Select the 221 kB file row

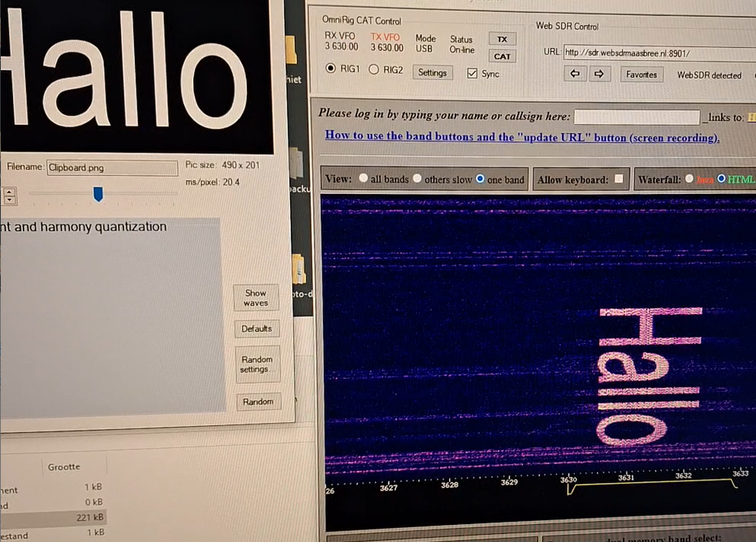(x=53, y=518)
